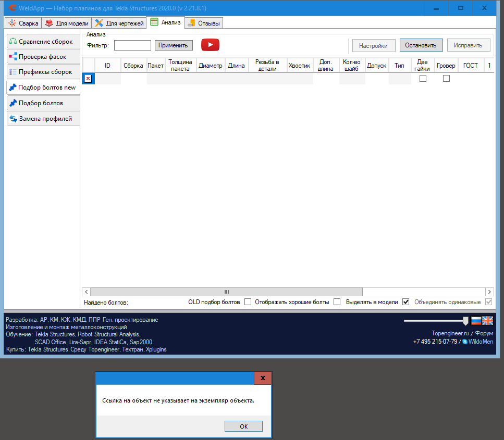
Task: Open Проверка фасок from sidebar
Action: 43,57
